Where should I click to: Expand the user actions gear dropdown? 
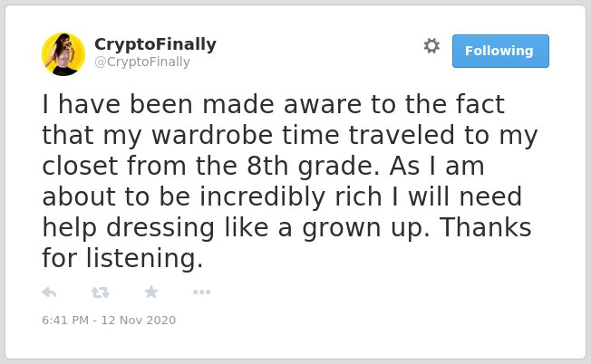tap(431, 46)
